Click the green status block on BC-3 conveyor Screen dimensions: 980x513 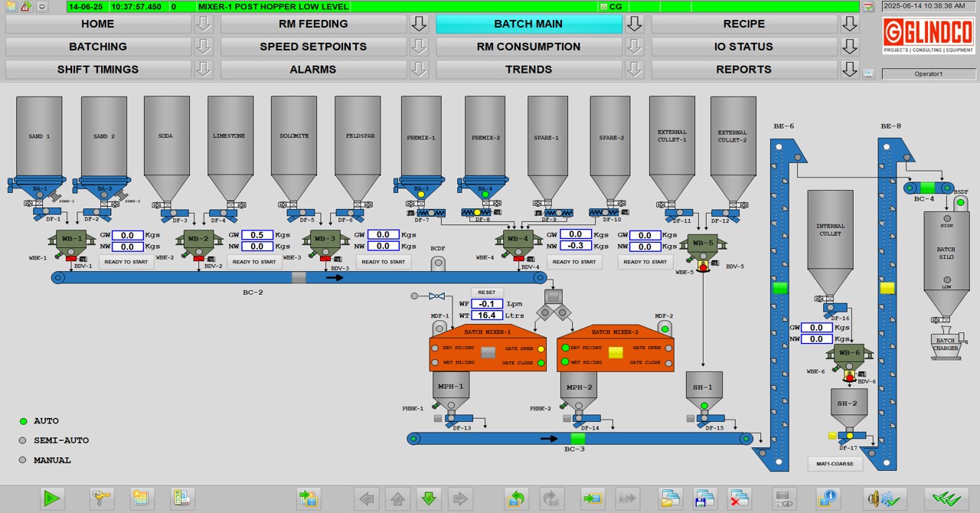pos(578,439)
